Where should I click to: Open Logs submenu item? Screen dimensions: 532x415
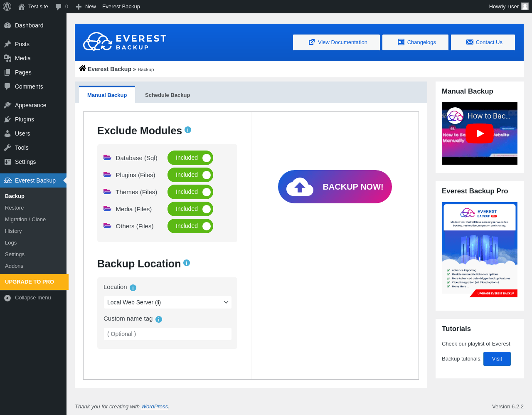pyautogui.click(x=33, y=243)
